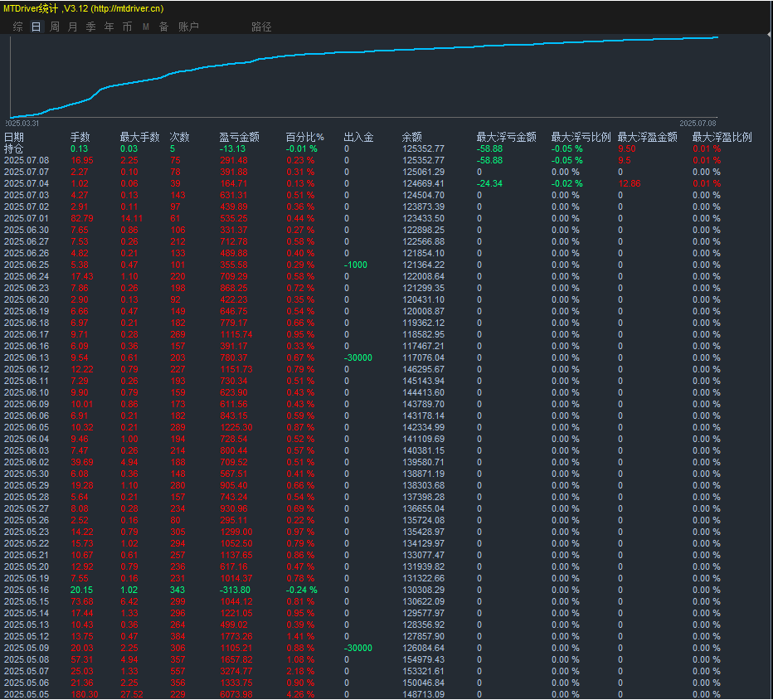Select the 日 daily statistics tab
773x700 pixels.
coord(36,27)
